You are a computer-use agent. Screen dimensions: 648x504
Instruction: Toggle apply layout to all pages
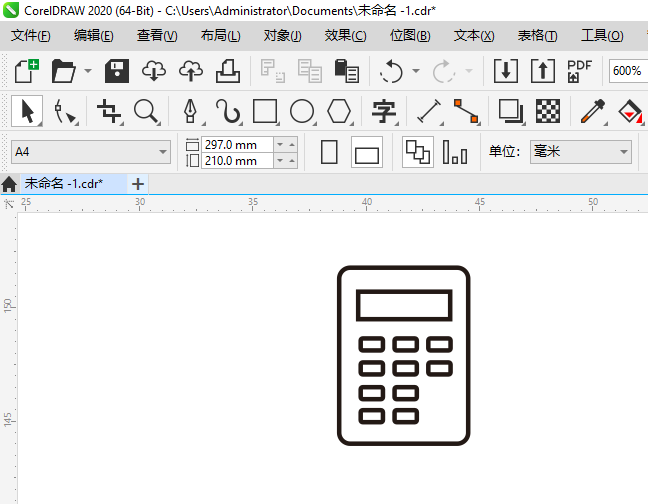click(418, 152)
